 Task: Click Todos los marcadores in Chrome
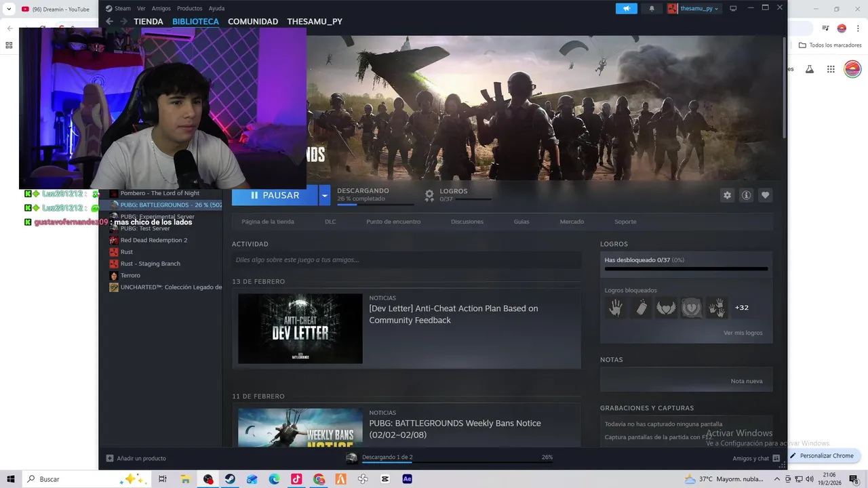[830, 45]
